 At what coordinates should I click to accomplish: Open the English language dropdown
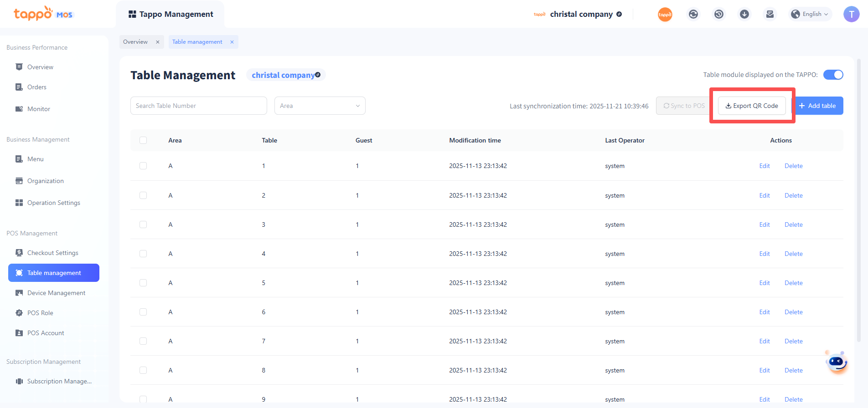click(811, 14)
